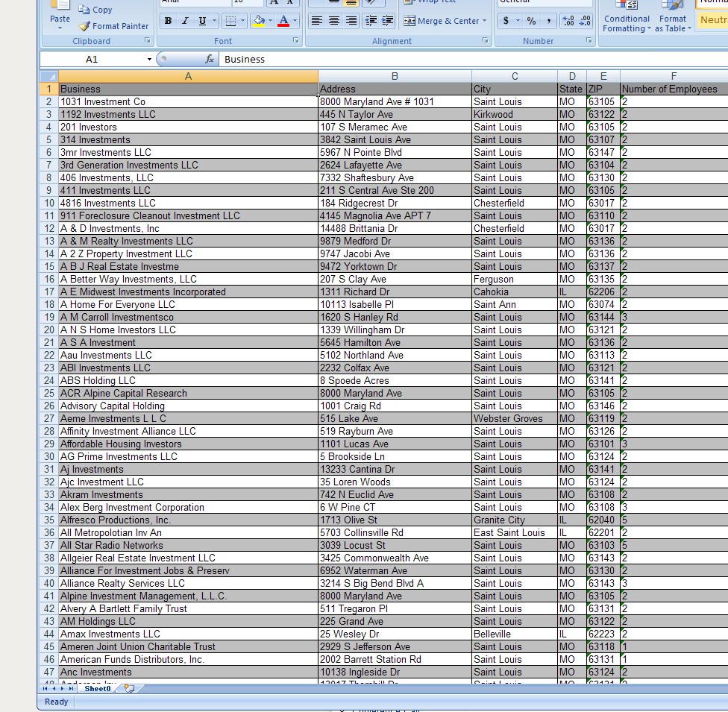Image resolution: width=728 pixels, height=712 pixels.
Task: Center text horizontally
Action: [334, 21]
